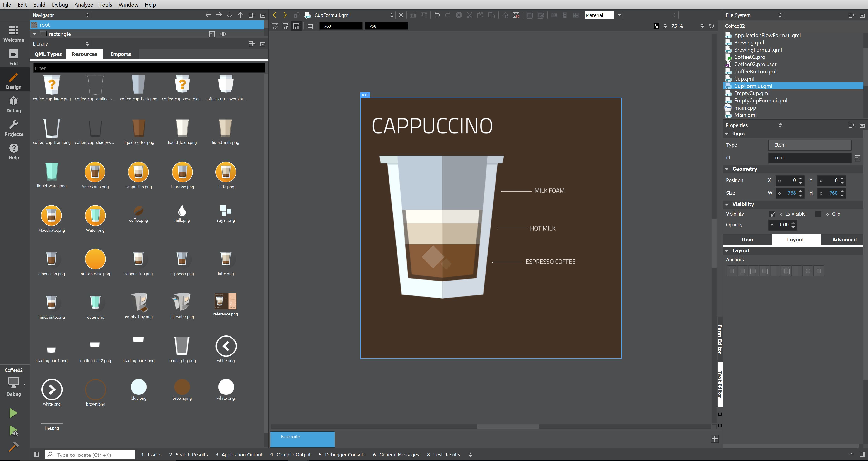868x461 pixels.
Task: Open the Projects mode
Action: [x=13, y=127]
